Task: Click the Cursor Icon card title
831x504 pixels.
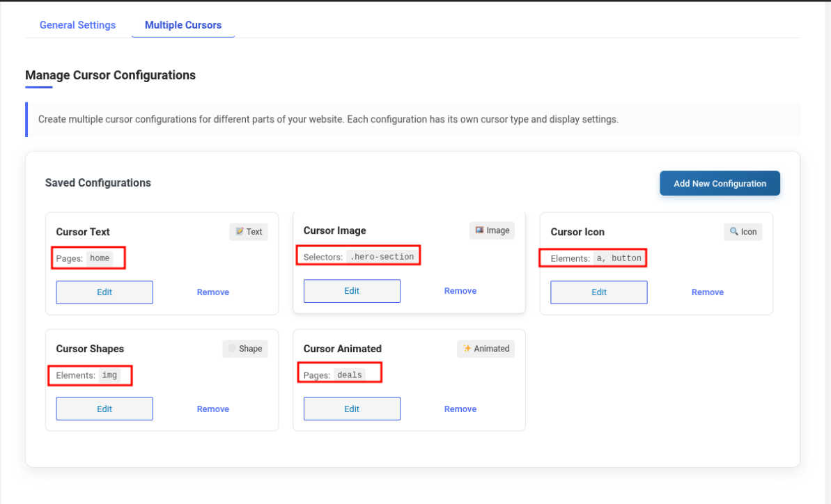Action: (x=577, y=232)
